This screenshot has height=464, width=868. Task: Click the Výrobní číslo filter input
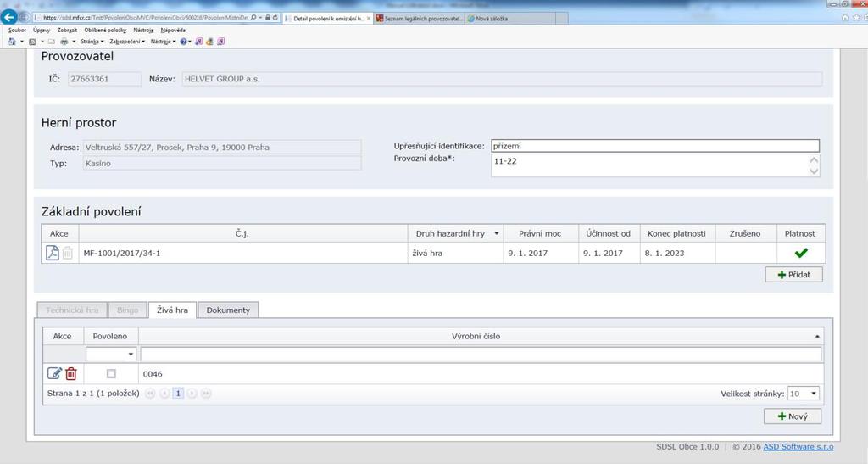481,354
